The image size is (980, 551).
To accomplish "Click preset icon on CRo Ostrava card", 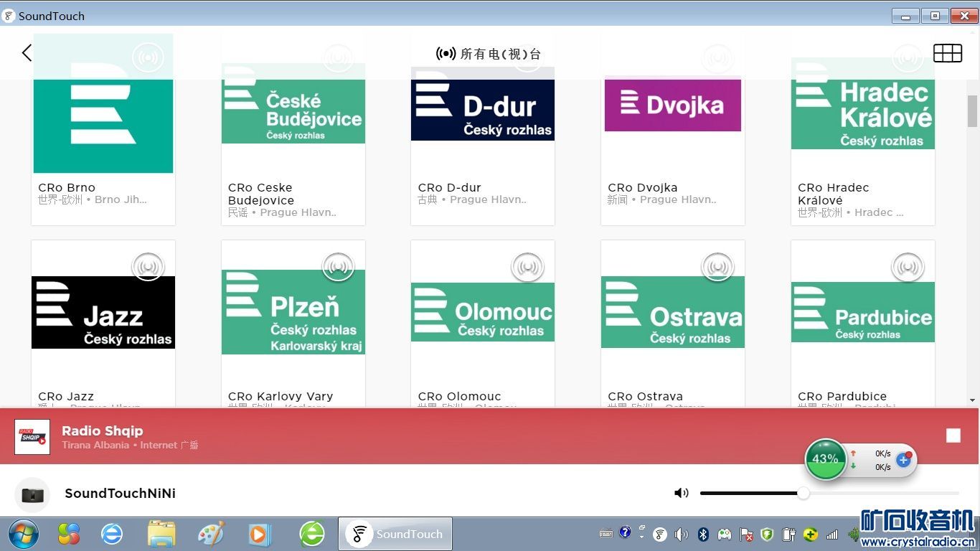I will pos(717,267).
